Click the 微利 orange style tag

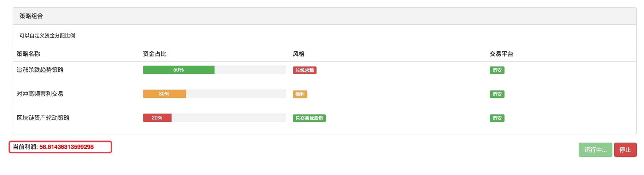300,94
